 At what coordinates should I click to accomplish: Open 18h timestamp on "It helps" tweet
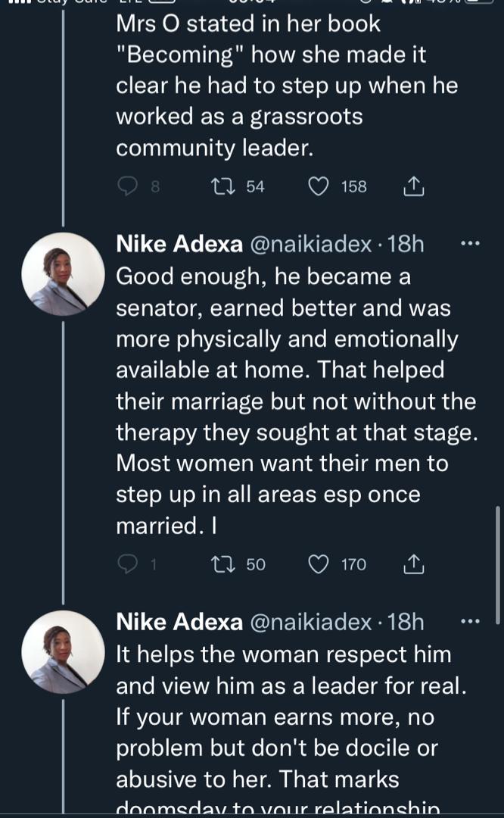(406, 622)
